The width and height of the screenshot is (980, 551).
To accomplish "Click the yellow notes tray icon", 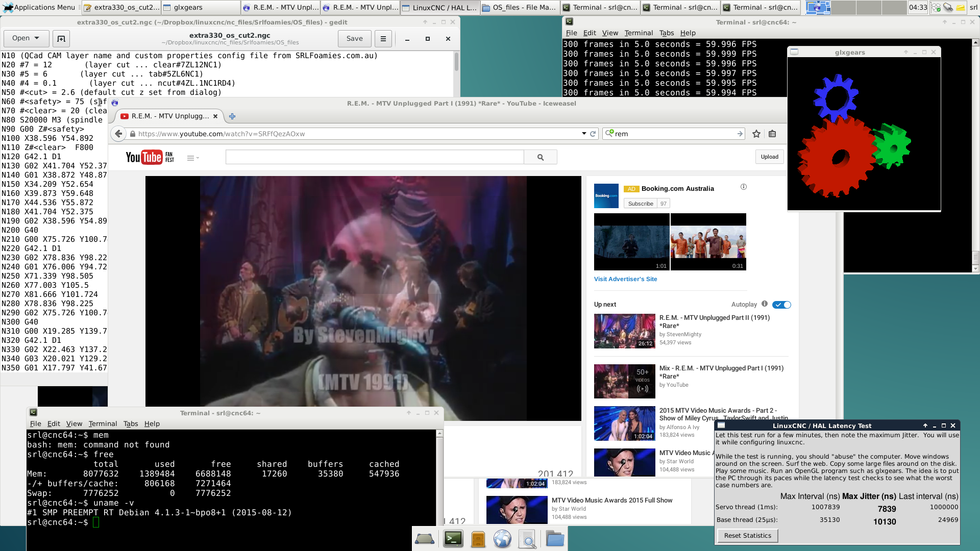I will [x=960, y=7].
